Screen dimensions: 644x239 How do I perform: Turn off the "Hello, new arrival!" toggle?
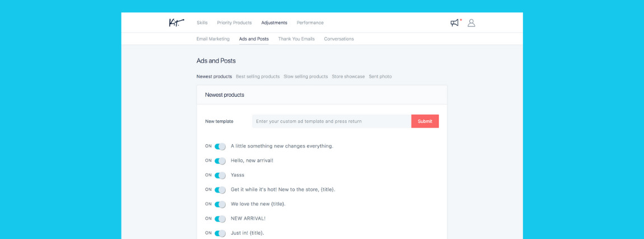pos(220,161)
